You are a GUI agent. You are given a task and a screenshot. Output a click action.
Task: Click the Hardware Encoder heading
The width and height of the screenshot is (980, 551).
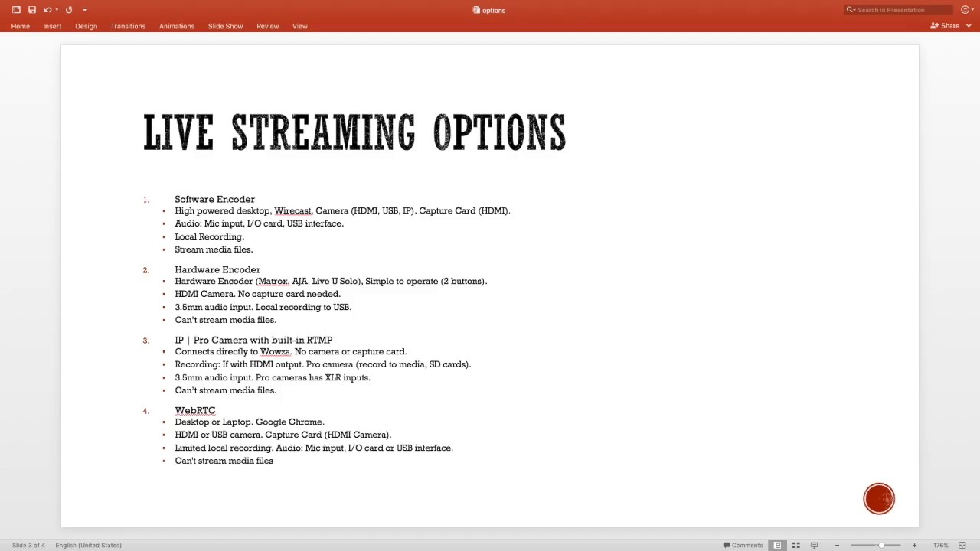(217, 269)
